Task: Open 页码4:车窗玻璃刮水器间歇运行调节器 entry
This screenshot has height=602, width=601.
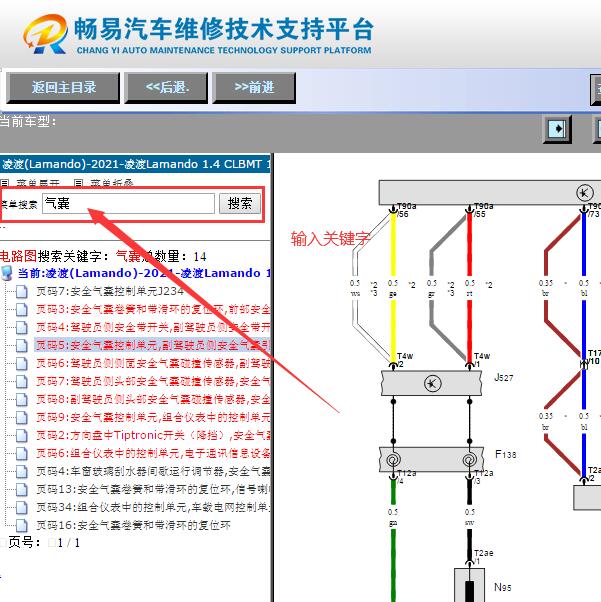Action: 153,471
